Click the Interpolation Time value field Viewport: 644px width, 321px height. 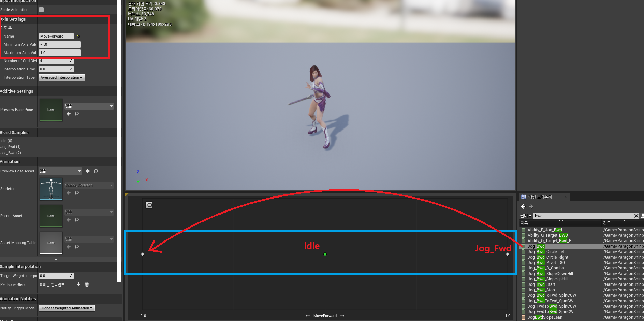click(x=56, y=69)
